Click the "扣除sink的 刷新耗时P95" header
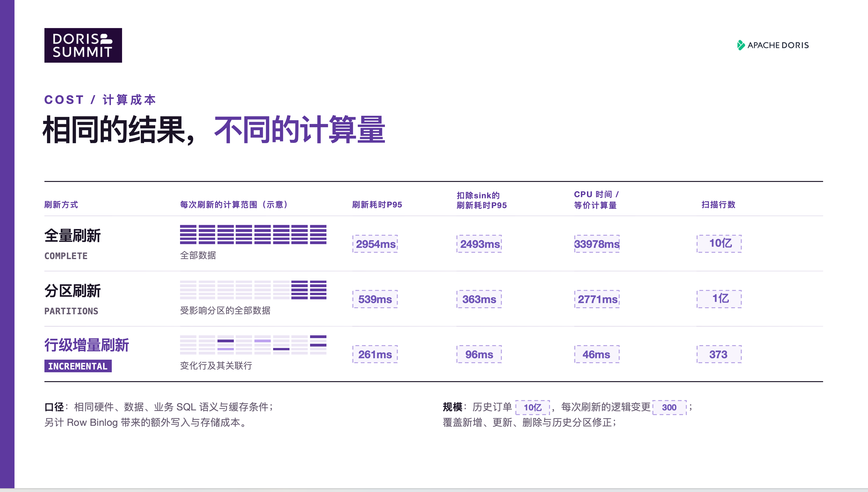The width and height of the screenshot is (868, 492). [482, 200]
